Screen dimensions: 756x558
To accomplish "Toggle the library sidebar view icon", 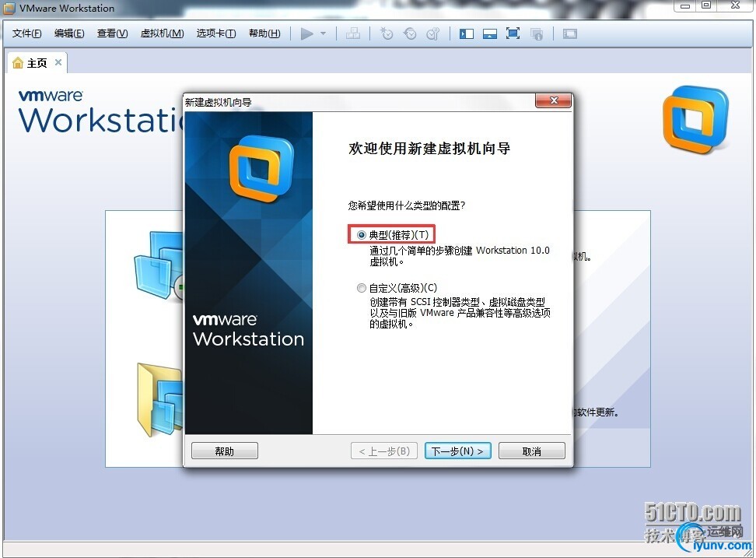I will 466,33.
